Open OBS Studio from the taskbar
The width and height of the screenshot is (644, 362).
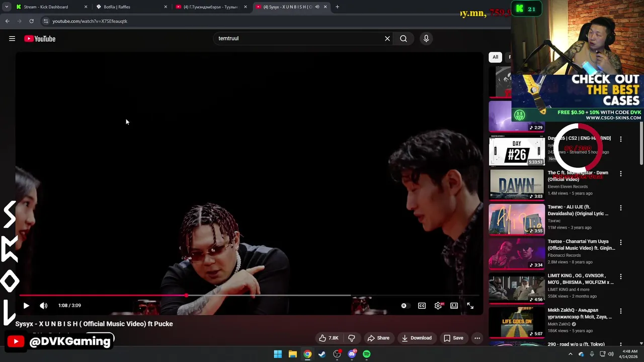pos(337,354)
